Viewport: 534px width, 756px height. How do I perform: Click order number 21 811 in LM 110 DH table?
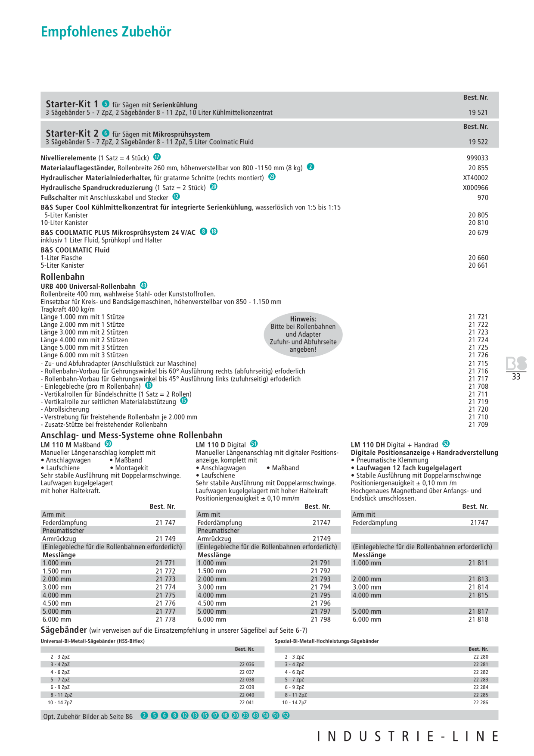click(x=478, y=563)
